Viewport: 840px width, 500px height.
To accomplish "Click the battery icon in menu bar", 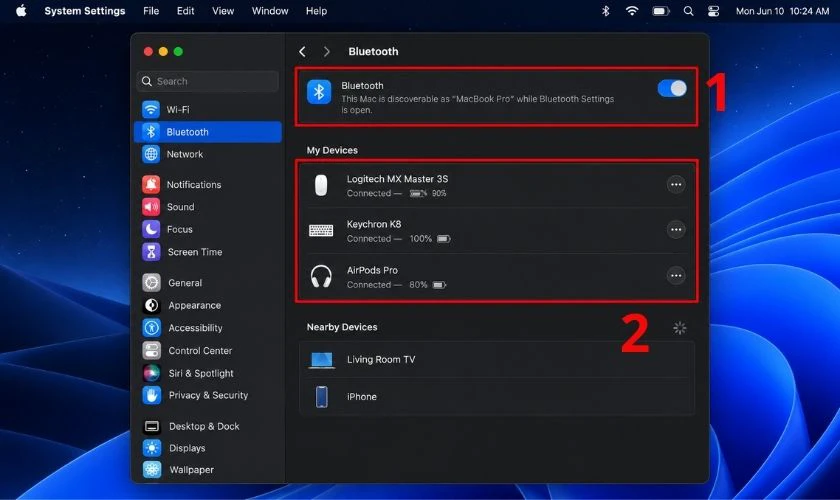I will [661, 11].
